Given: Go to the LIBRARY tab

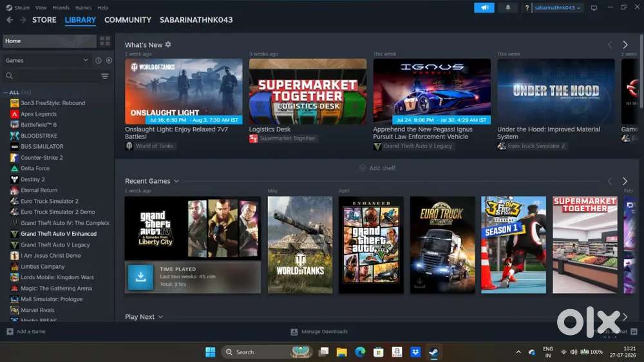Looking at the screenshot, I should point(80,20).
